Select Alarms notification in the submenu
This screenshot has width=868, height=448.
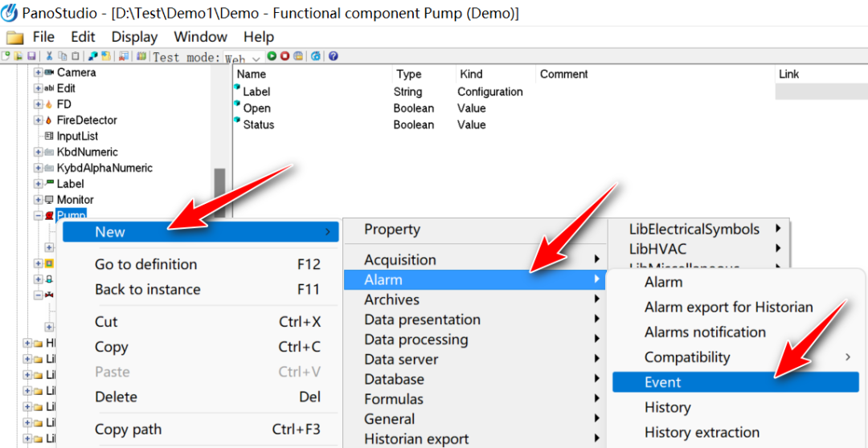pyautogui.click(x=705, y=332)
